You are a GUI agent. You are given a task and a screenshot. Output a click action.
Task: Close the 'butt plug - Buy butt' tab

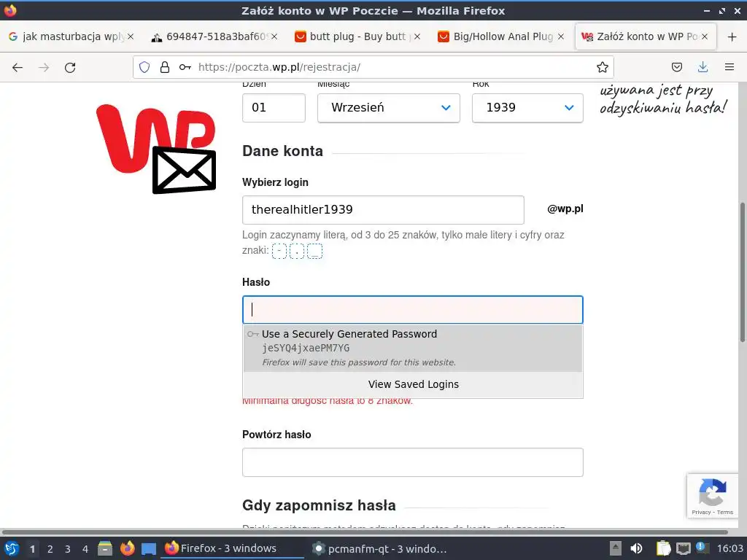(x=417, y=36)
